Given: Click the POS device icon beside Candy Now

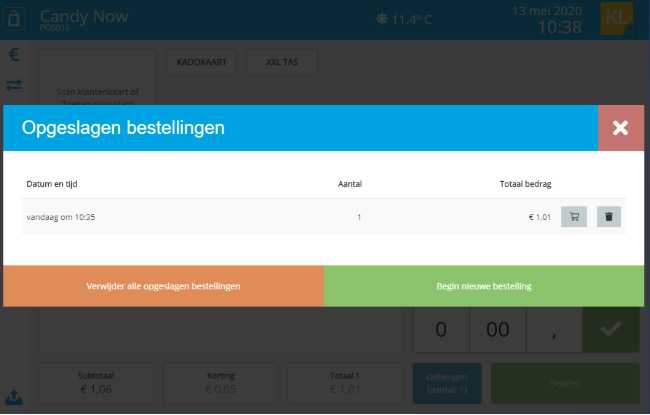Looking at the screenshot, I should pos(14,19).
